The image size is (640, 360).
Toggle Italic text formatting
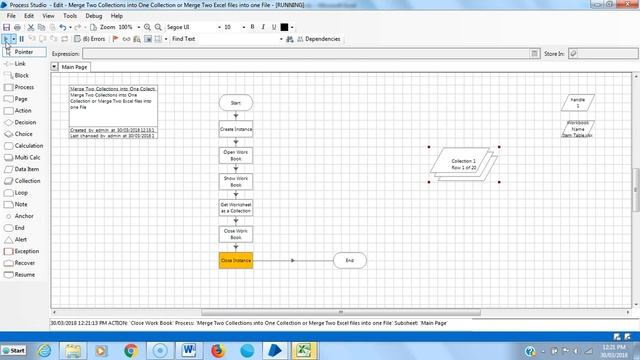click(x=263, y=27)
